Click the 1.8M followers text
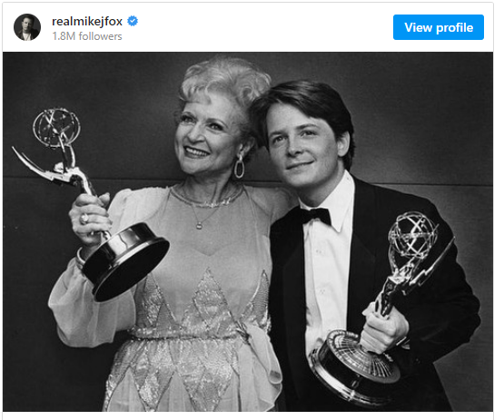This screenshot has width=504, height=420. [x=87, y=36]
